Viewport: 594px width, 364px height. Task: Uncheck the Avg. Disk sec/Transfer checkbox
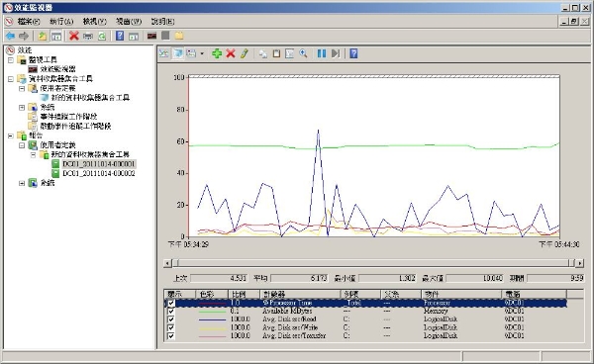(171, 336)
